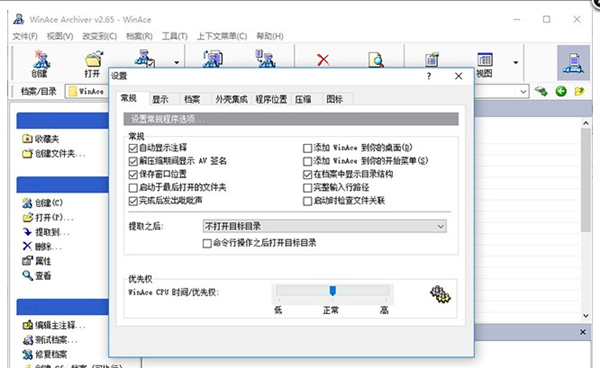This screenshot has height=368, width=600.
Task: Click the settings dialog help (?) button
Action: pyautogui.click(x=429, y=76)
